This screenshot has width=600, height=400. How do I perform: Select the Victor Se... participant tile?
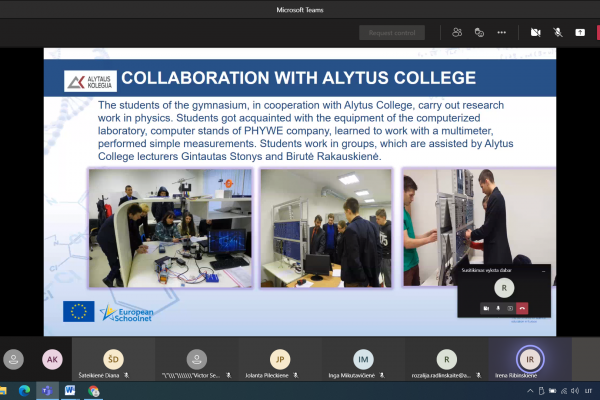coord(197,360)
